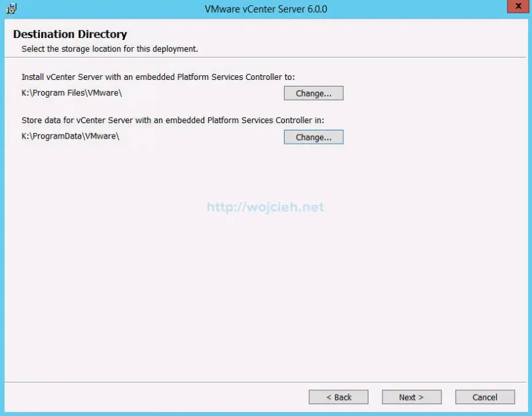Change the vCenter Server installation directory

pyautogui.click(x=313, y=93)
